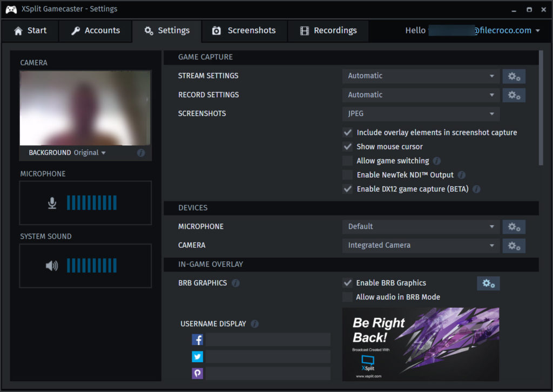Screen dimensions: 553x392
Task: Click the Twitter username input field
Action: click(268, 357)
